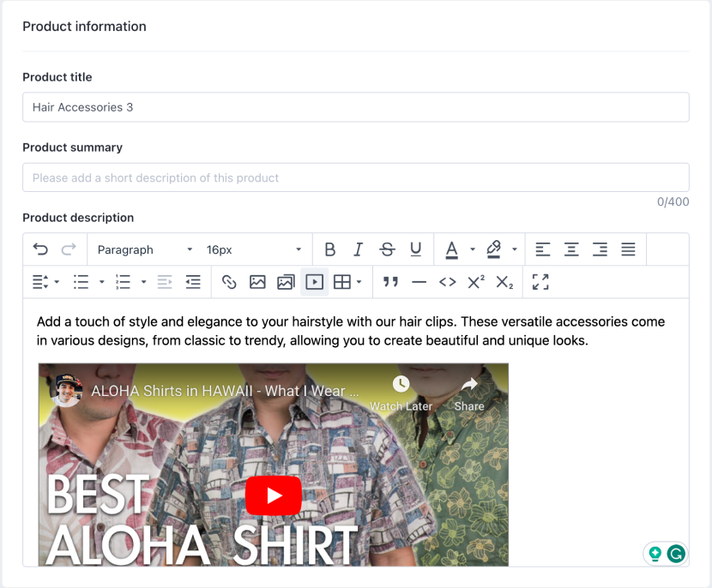Open the Paragraph format dropdown

pyautogui.click(x=145, y=249)
